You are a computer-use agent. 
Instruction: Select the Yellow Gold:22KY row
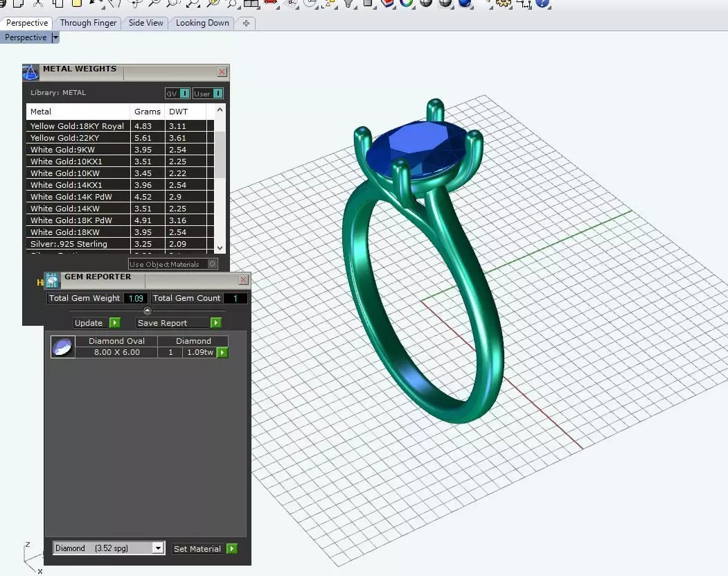coord(121,138)
